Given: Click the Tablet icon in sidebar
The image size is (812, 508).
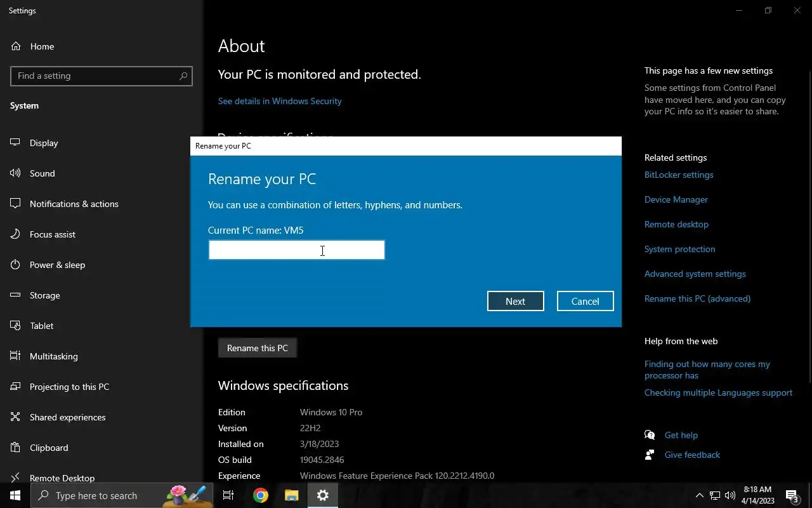Looking at the screenshot, I should [15, 326].
